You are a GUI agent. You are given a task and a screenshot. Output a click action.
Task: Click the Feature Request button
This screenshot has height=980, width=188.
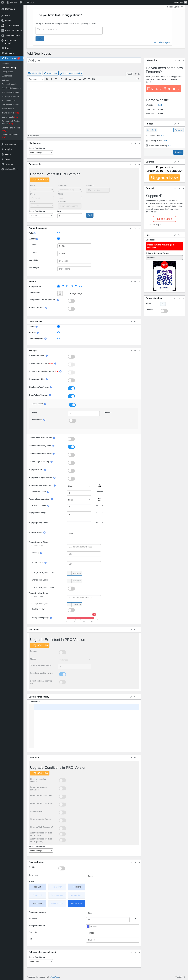163,89
